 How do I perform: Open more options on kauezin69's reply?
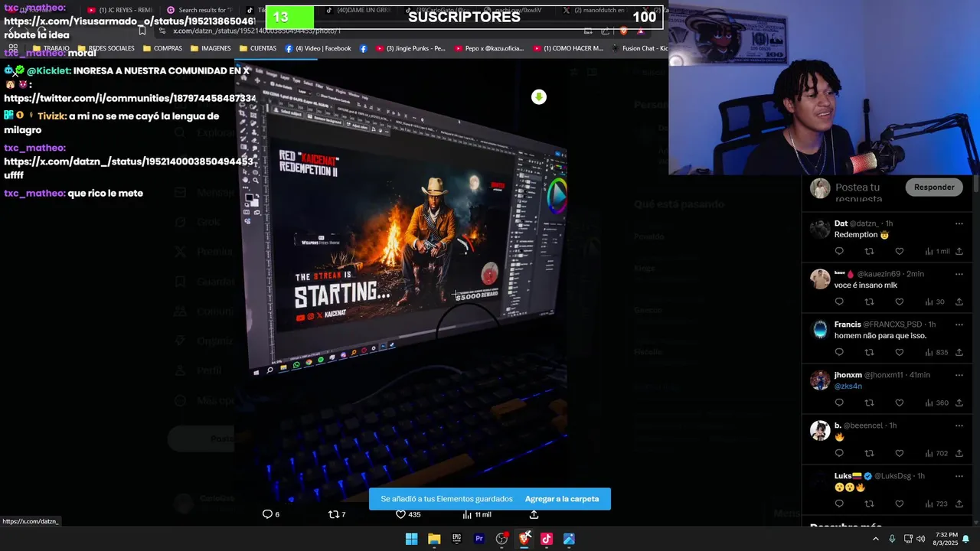959,274
